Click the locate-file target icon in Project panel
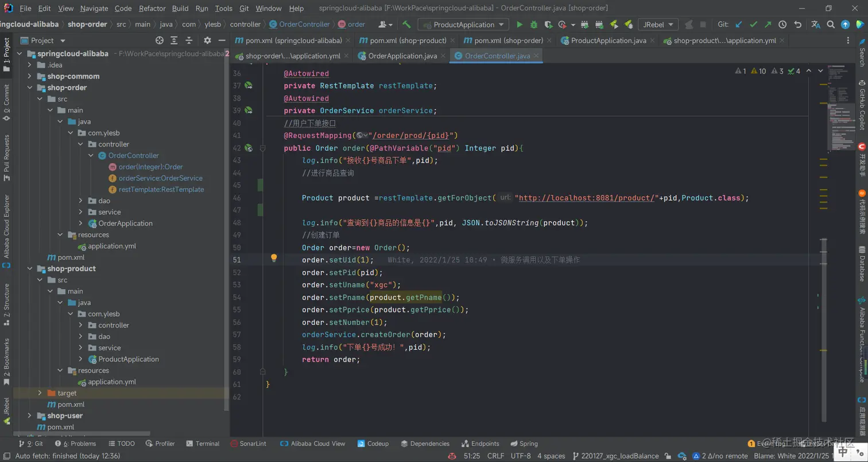The width and height of the screenshot is (868, 462). pos(160,40)
